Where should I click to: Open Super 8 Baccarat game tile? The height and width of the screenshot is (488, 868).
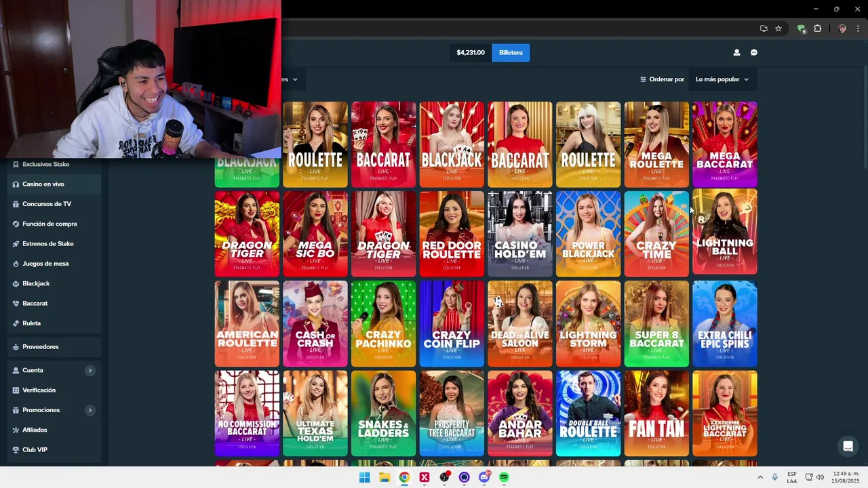coord(656,324)
